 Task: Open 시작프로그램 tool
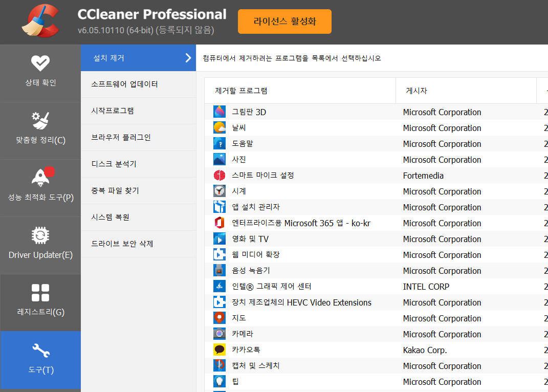click(138, 111)
